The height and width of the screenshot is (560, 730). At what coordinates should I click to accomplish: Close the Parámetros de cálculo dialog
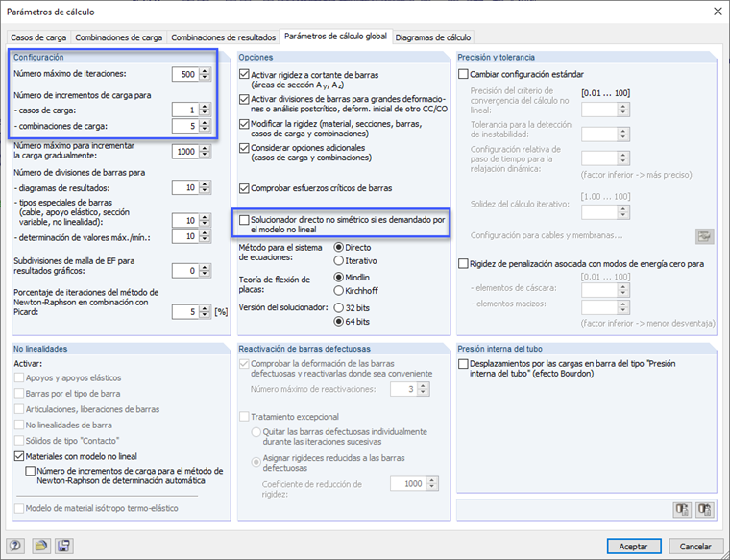coord(718,12)
